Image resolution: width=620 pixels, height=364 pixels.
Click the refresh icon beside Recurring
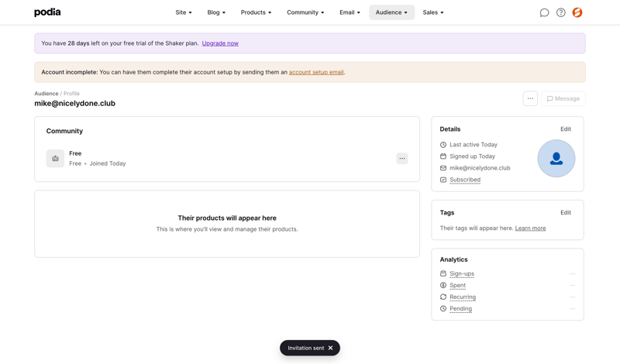point(443,297)
